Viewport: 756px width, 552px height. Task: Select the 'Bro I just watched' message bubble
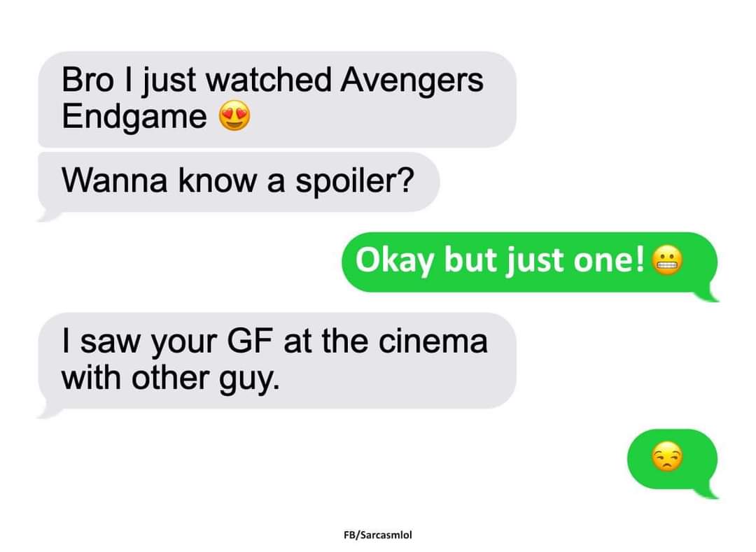(277, 99)
